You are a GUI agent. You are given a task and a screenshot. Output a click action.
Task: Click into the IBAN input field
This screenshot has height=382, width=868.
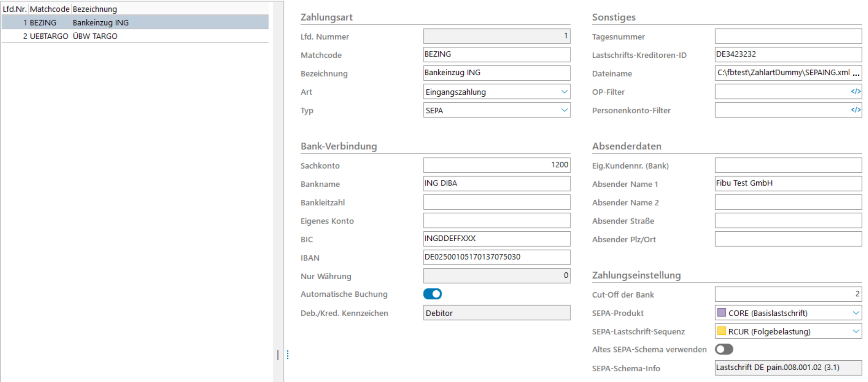pos(496,257)
